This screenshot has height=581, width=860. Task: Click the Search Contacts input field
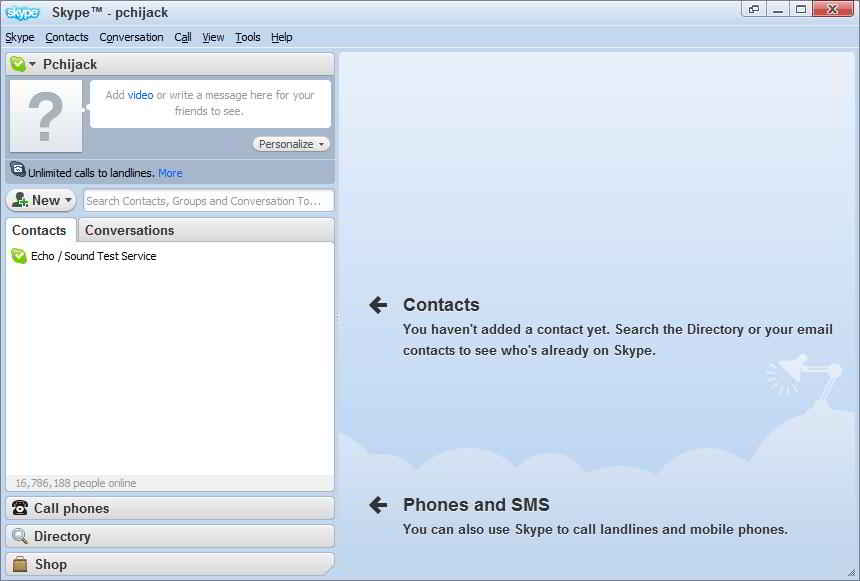[208, 201]
